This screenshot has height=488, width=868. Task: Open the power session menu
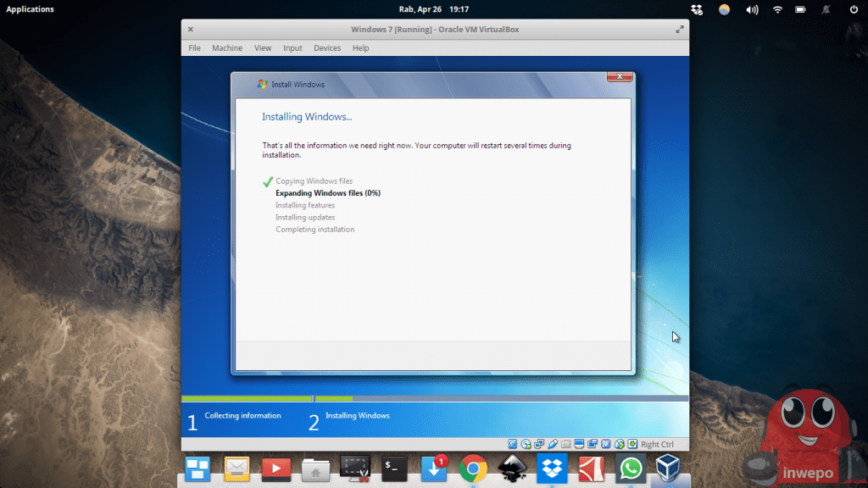coord(854,9)
